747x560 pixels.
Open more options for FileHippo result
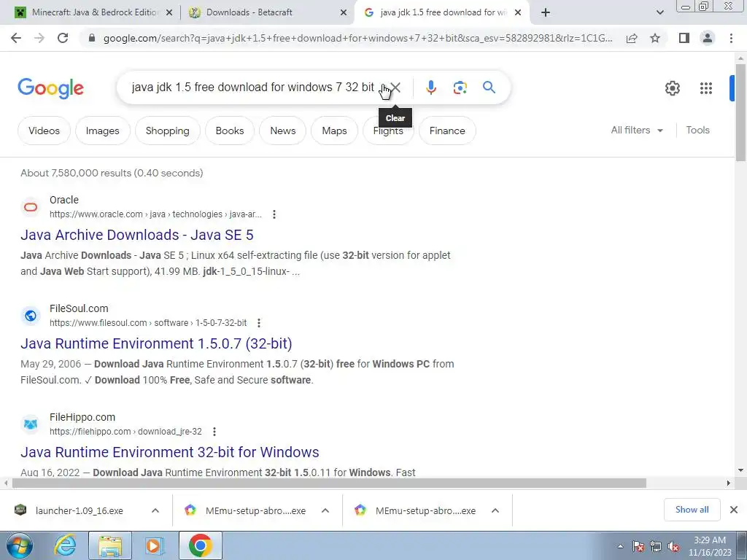tap(214, 432)
